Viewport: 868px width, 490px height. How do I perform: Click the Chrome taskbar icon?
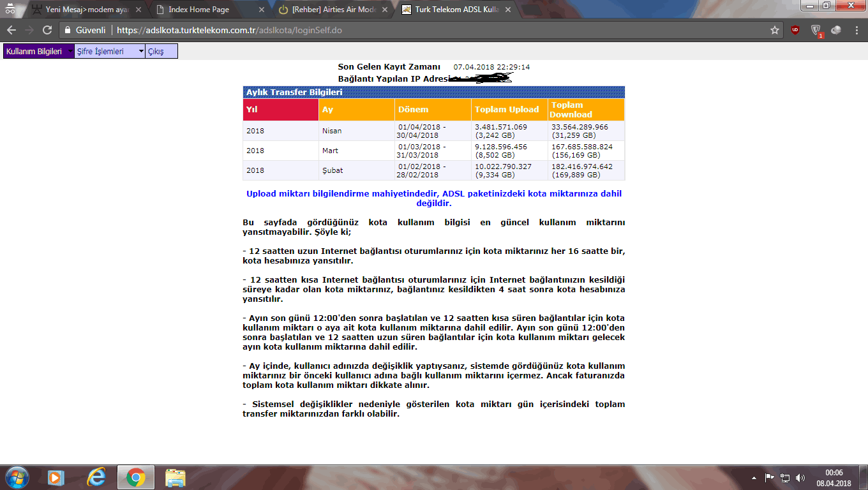(135, 477)
